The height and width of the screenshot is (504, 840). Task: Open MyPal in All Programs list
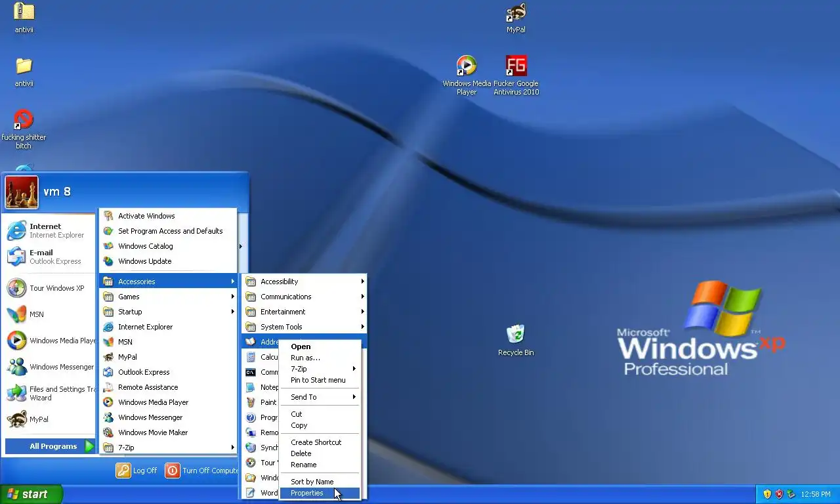click(x=168, y=357)
